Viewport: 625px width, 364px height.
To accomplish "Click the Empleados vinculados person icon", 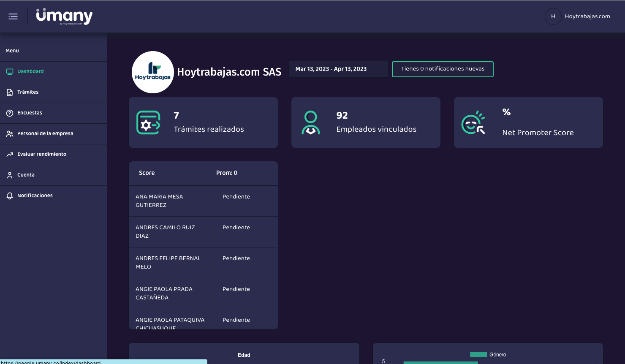I will [311, 122].
